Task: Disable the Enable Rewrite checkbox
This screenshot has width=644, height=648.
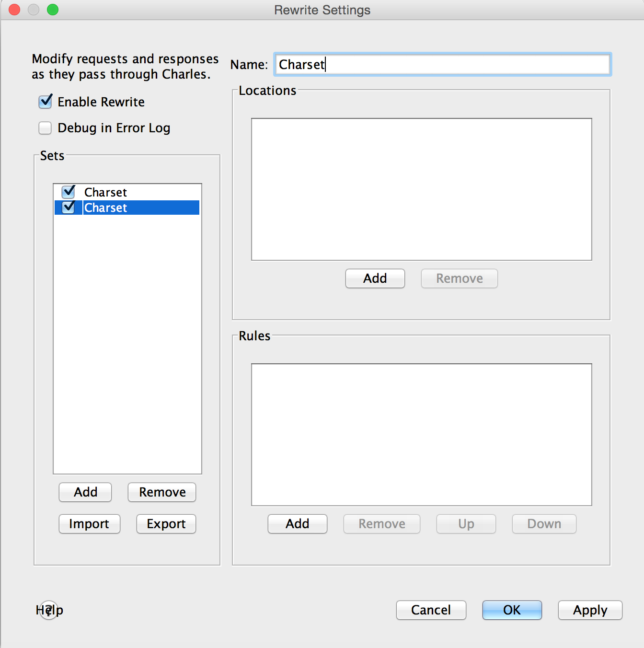Action: [x=46, y=102]
